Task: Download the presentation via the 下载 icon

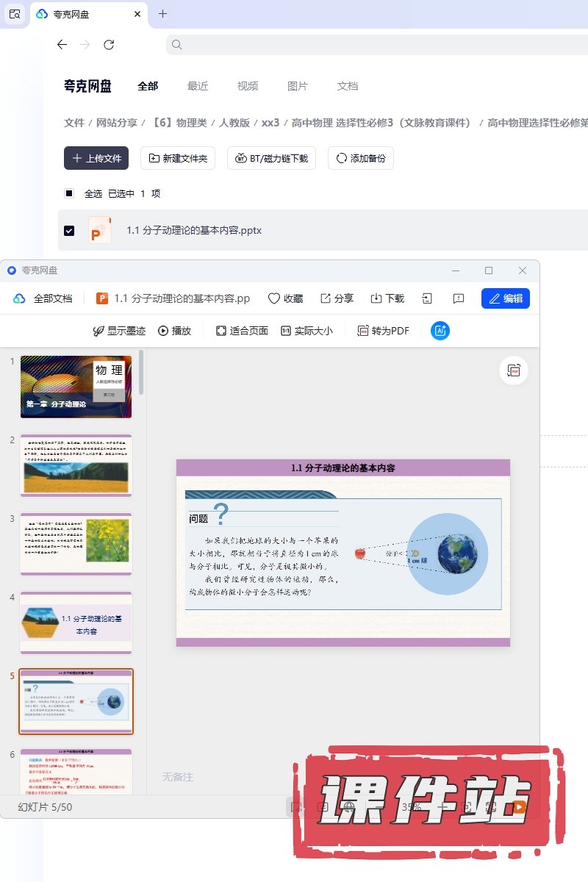Action: tap(387, 298)
